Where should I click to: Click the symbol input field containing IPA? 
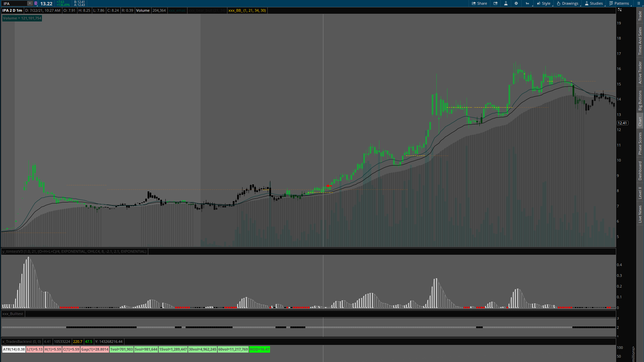[14, 3]
